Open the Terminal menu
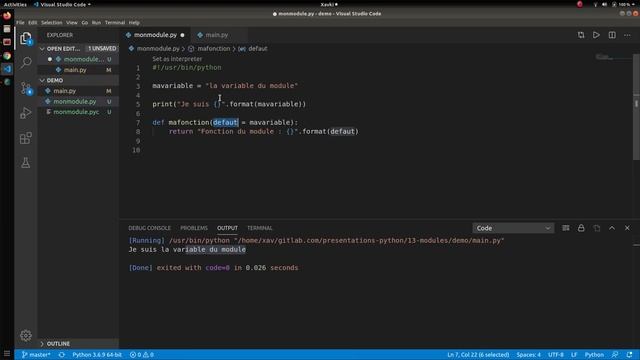The width and height of the screenshot is (640, 360). 115,23
